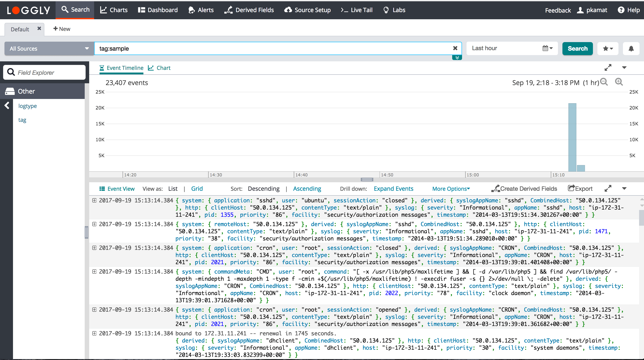Click the Expand Events link
The image size is (644, 360).
click(x=393, y=189)
